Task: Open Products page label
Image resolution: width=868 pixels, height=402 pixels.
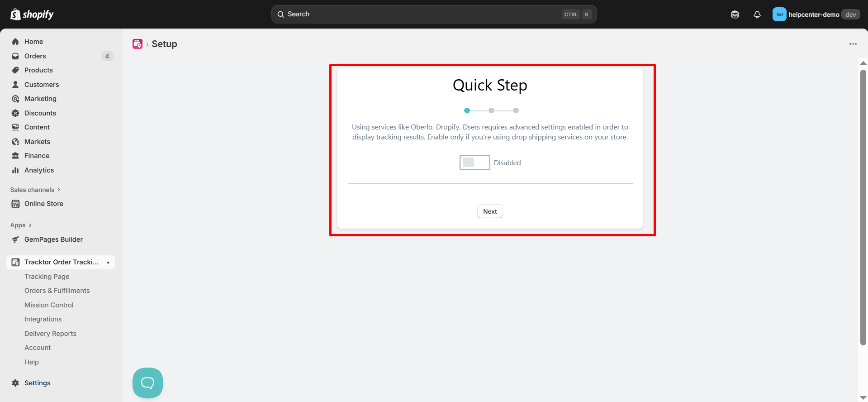Action: coord(38,70)
